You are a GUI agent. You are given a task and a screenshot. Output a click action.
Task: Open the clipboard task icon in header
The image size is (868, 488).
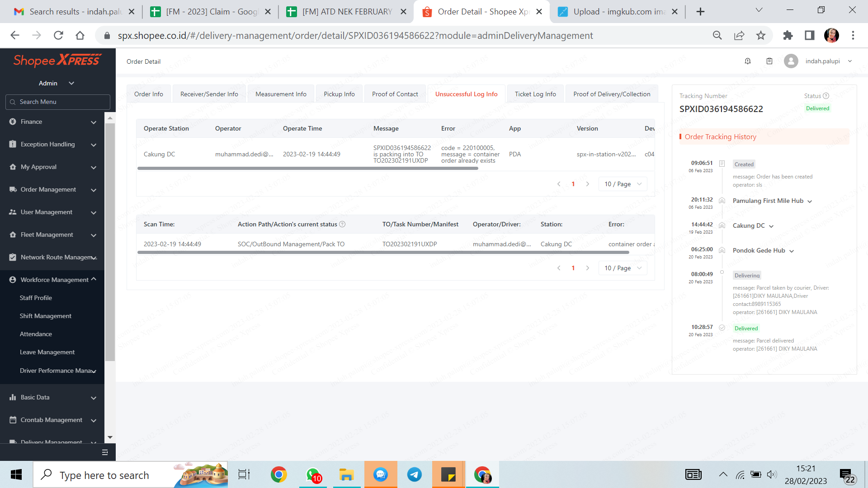coord(769,61)
